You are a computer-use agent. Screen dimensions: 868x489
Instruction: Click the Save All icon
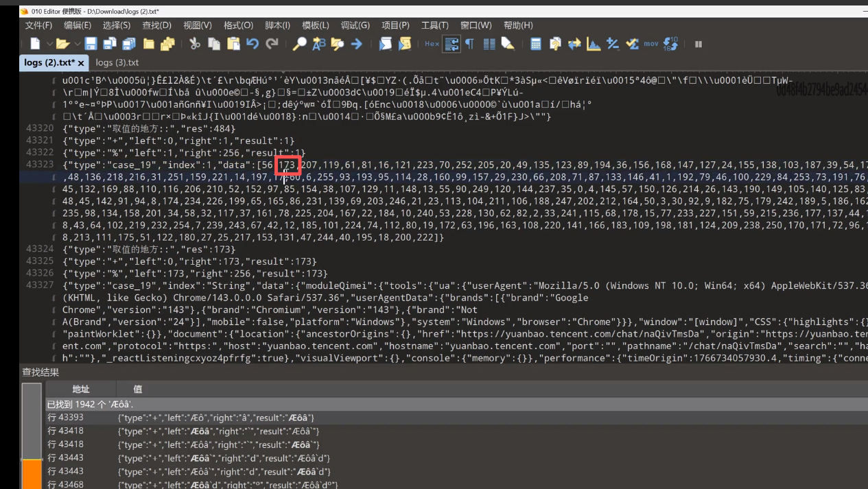coord(129,44)
